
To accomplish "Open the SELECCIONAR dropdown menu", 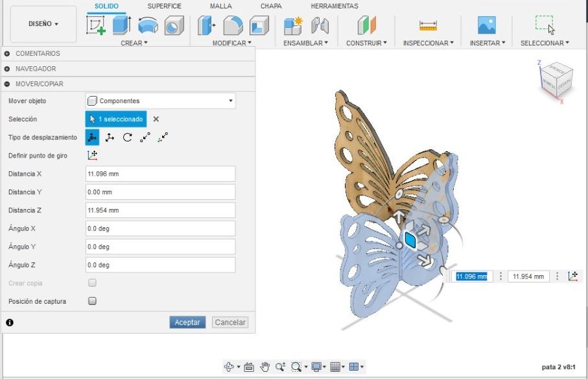I will [545, 43].
